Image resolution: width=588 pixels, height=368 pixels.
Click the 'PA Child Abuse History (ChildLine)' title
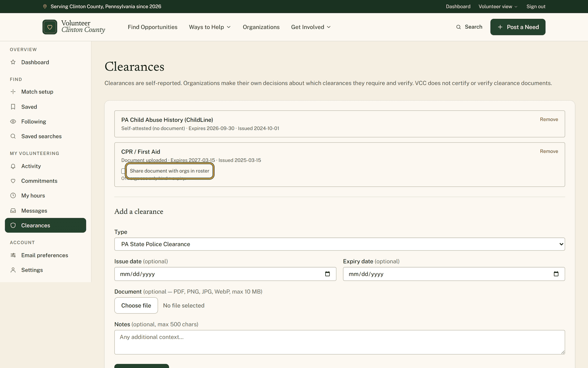pyautogui.click(x=167, y=120)
